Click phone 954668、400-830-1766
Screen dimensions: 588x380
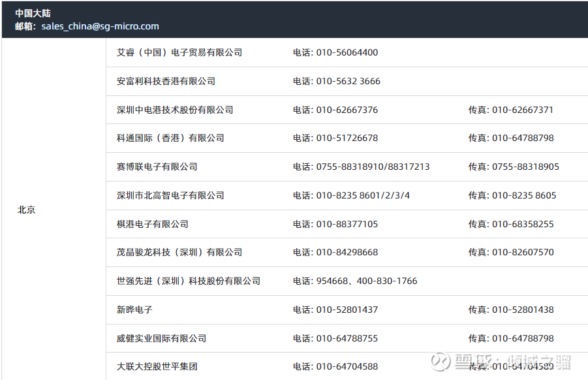coord(366,281)
